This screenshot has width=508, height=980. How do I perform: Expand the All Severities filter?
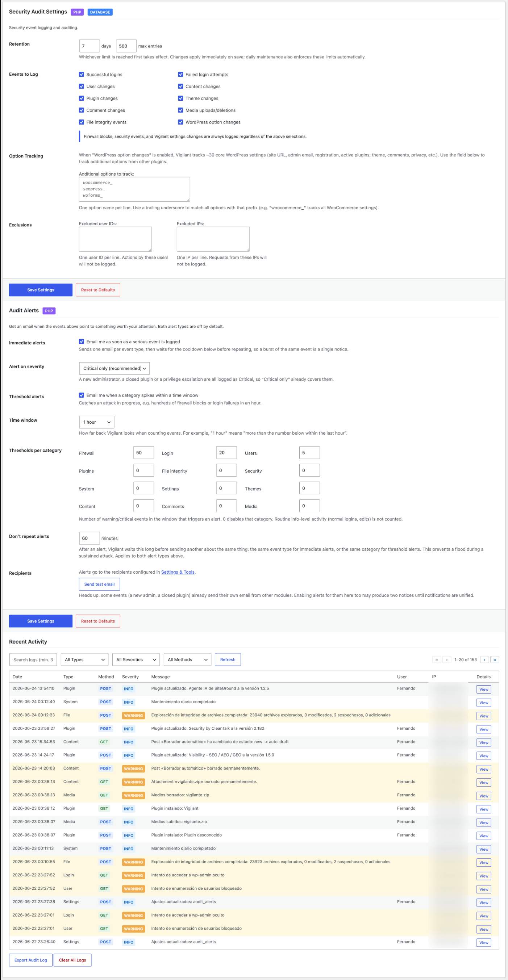136,660
